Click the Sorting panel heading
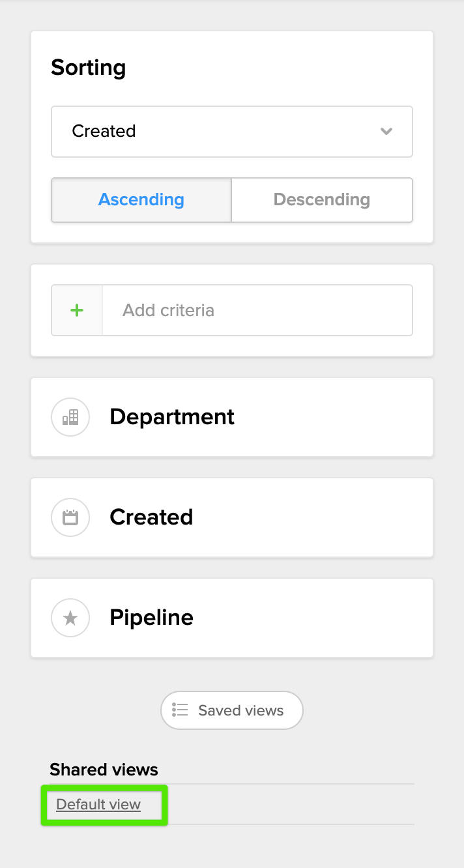Screen dimensions: 464x868 pos(89,68)
